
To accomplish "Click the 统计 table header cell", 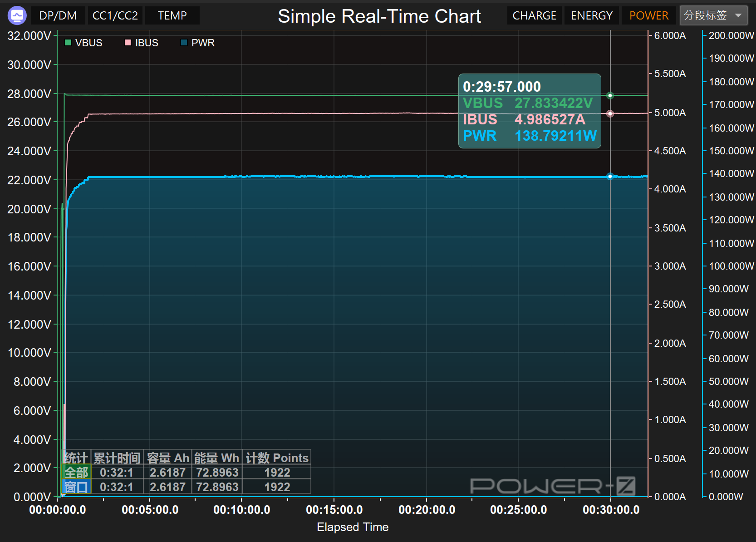I will click(76, 458).
